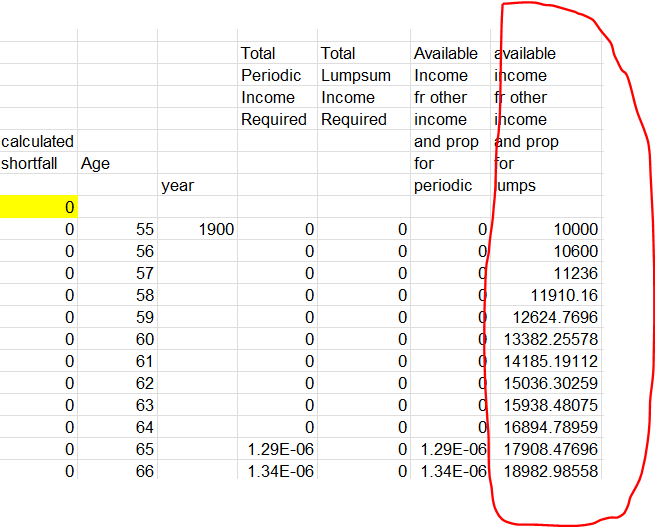Click the 'shortfall' header label cell

38,163
